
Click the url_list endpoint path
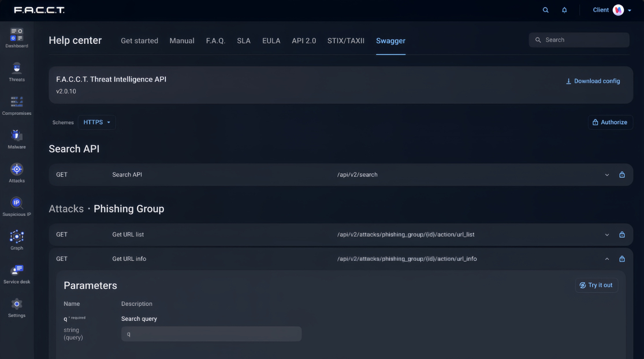coord(406,235)
